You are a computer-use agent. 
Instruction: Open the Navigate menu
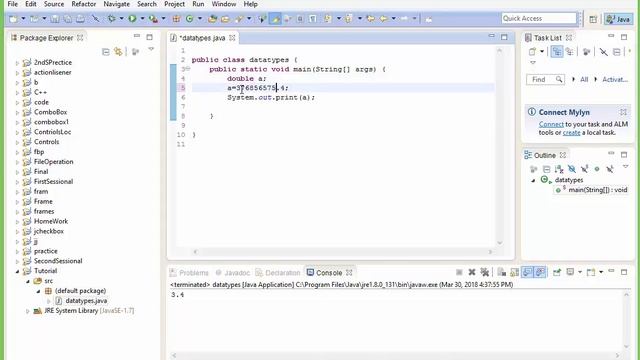click(x=117, y=4)
